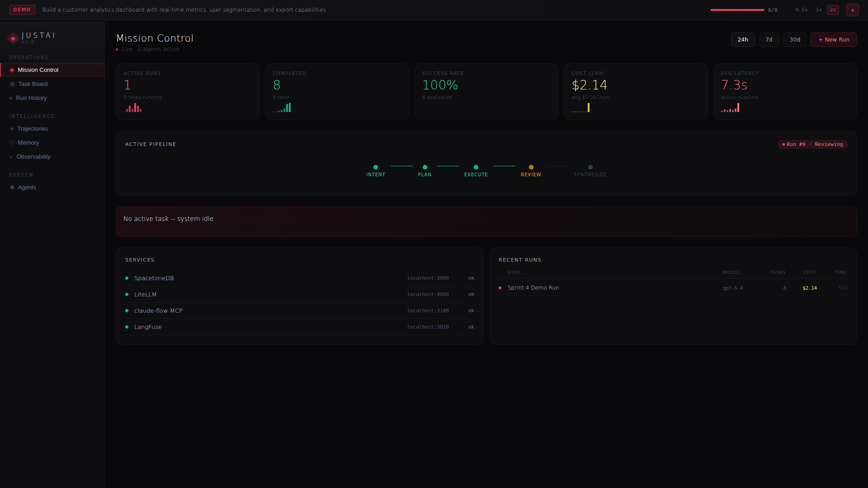Set playback speed to 0.5x
The height and width of the screenshot is (488, 868).
(802, 10)
